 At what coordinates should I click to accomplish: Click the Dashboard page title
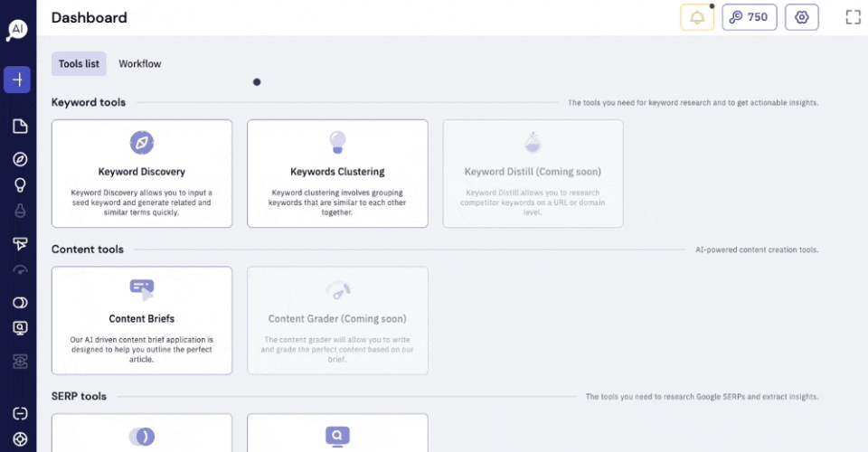(x=90, y=18)
